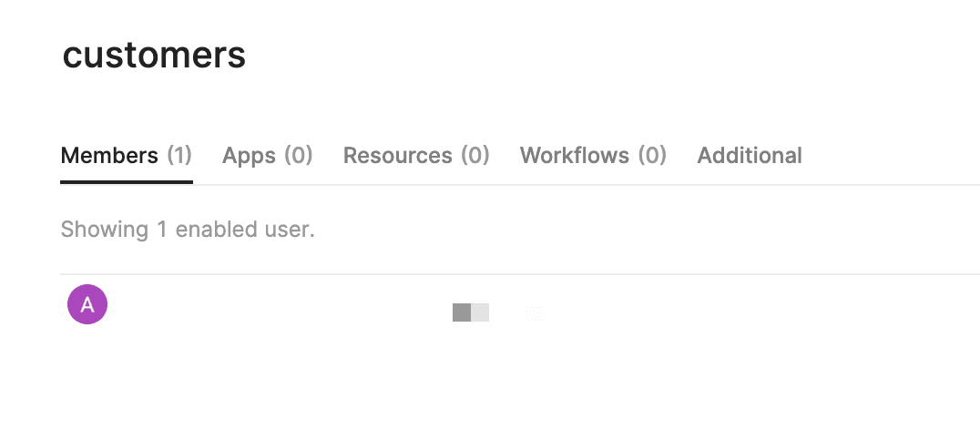Click the (0) count beside Resources
Image resolution: width=980 pixels, height=430 pixels.
[475, 156]
